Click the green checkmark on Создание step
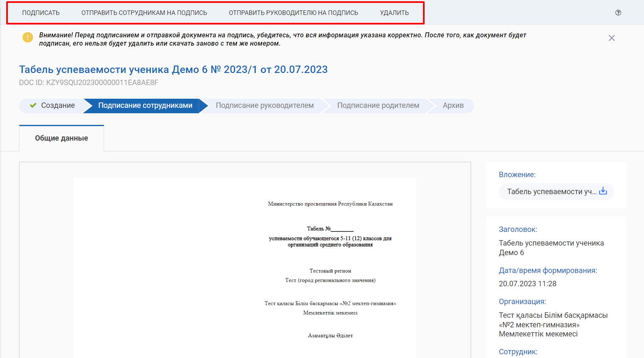 pyautogui.click(x=33, y=105)
